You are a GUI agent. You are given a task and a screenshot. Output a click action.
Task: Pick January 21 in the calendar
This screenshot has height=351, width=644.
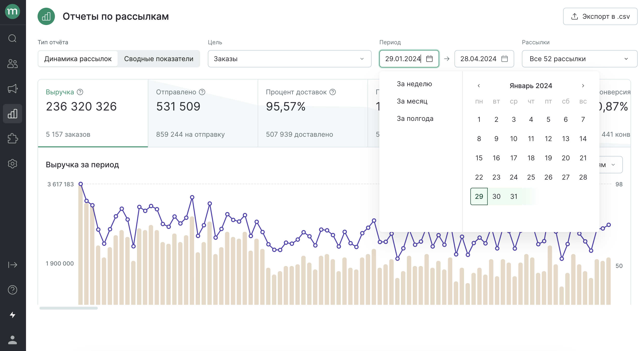(x=583, y=158)
